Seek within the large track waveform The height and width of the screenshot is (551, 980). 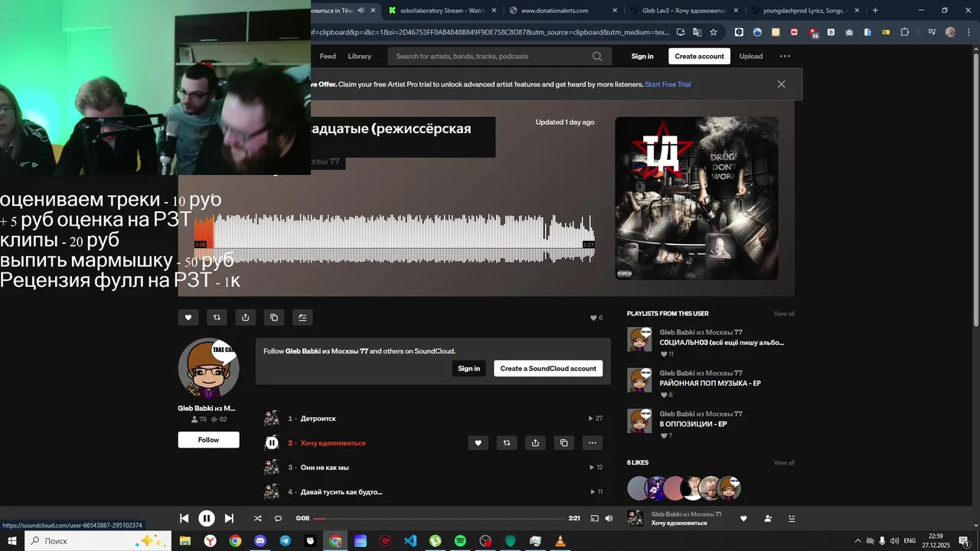[x=394, y=239]
